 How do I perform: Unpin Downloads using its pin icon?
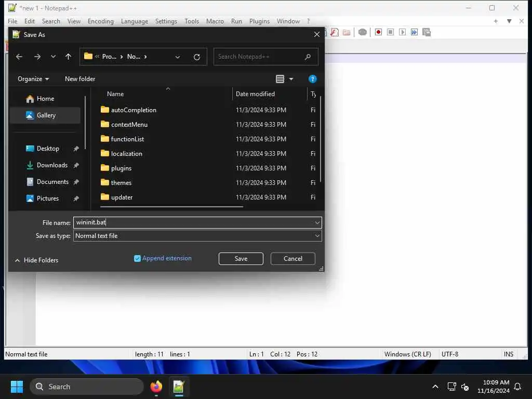(76, 165)
